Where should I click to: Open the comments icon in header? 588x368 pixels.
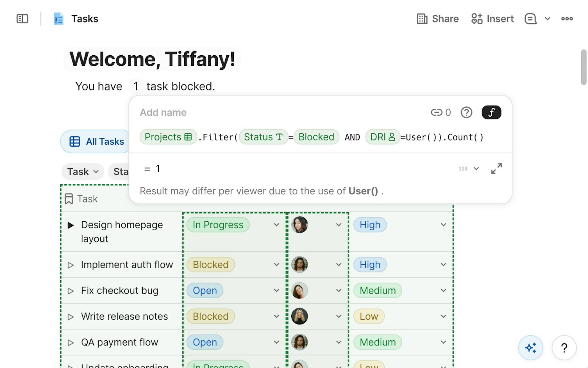tap(530, 19)
